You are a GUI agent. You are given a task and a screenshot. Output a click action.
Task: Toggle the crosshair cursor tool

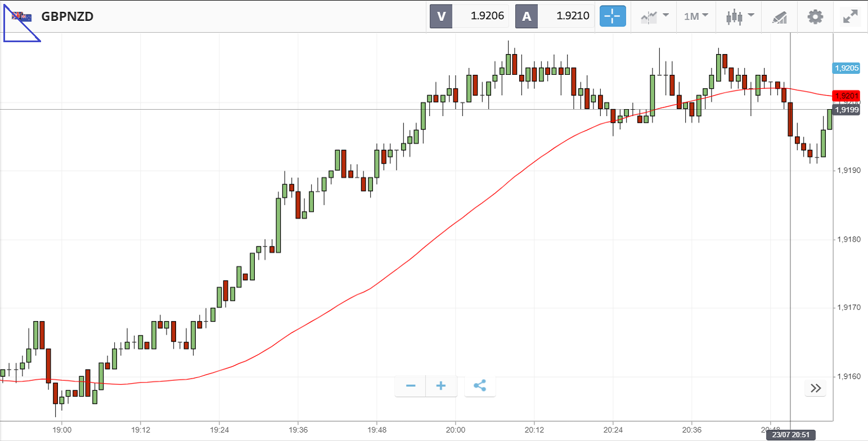tap(612, 16)
